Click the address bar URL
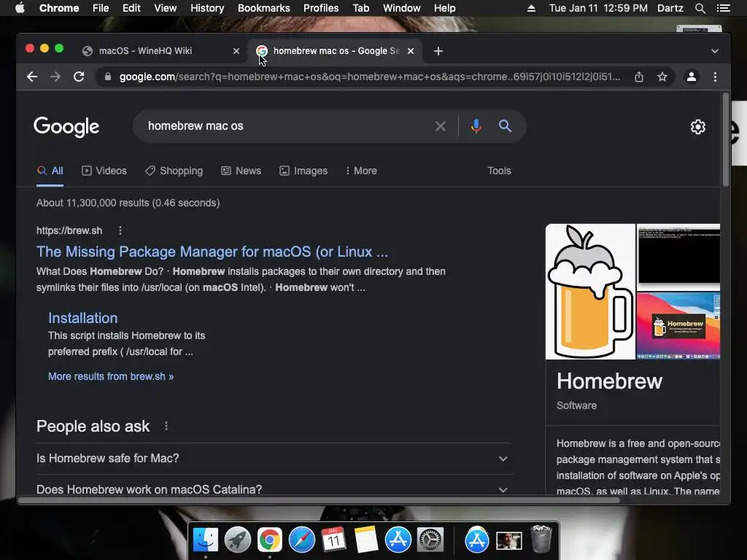 click(x=370, y=77)
